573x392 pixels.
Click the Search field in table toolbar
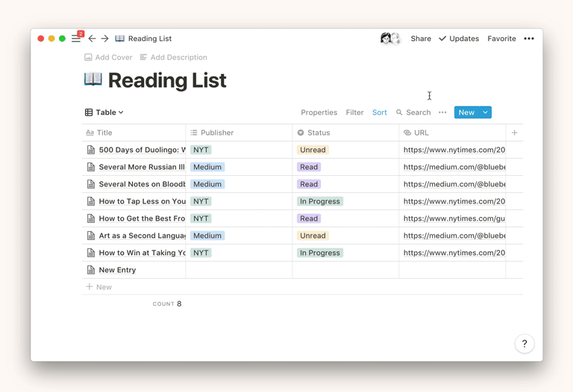point(413,113)
